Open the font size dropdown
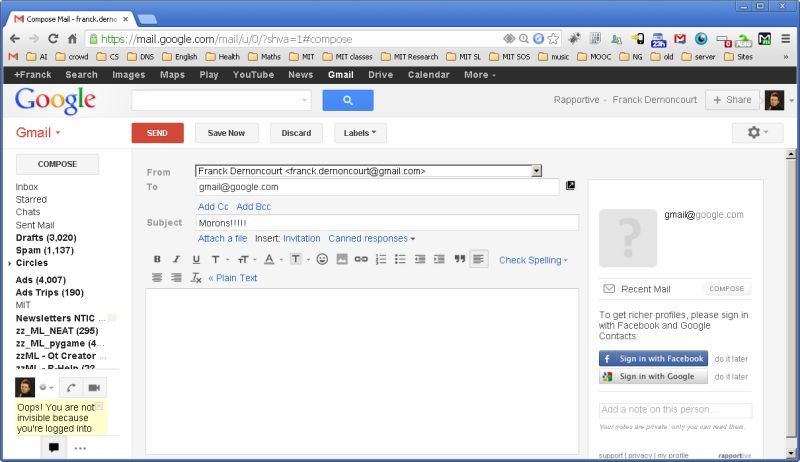 tap(246, 260)
